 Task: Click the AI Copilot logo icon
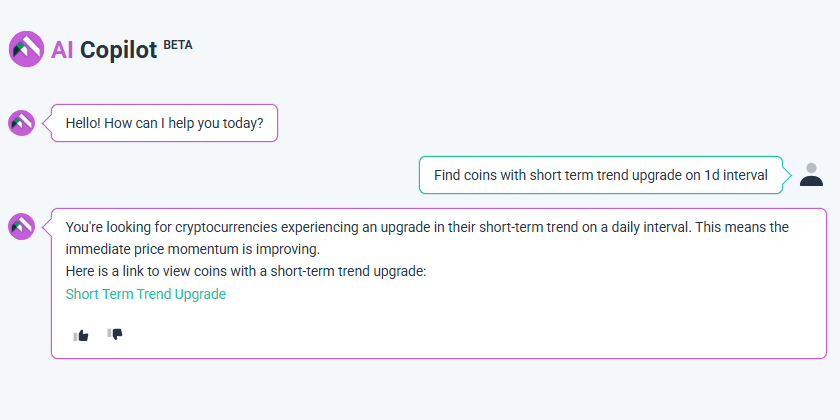tap(26, 49)
